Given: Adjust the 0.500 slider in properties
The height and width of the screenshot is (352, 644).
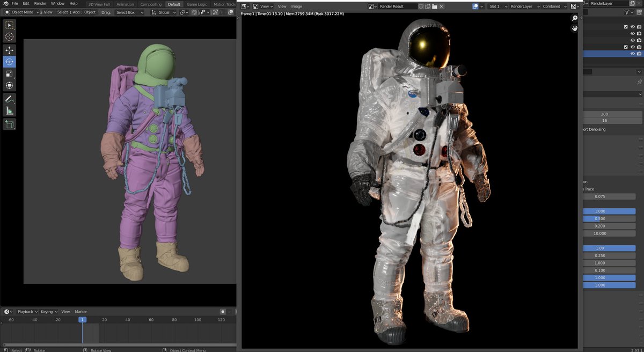Looking at the screenshot, I should pyautogui.click(x=609, y=218).
